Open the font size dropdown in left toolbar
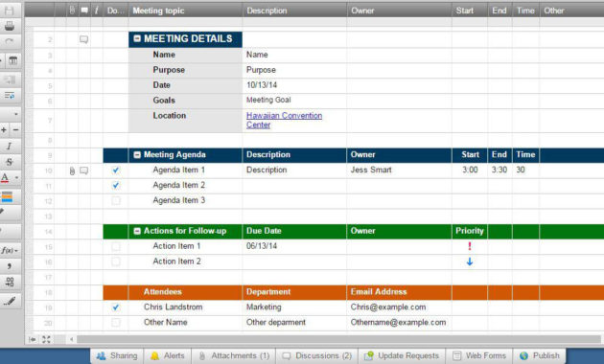Image resolution: width=604 pixels, height=364 pixels. pos(15,114)
